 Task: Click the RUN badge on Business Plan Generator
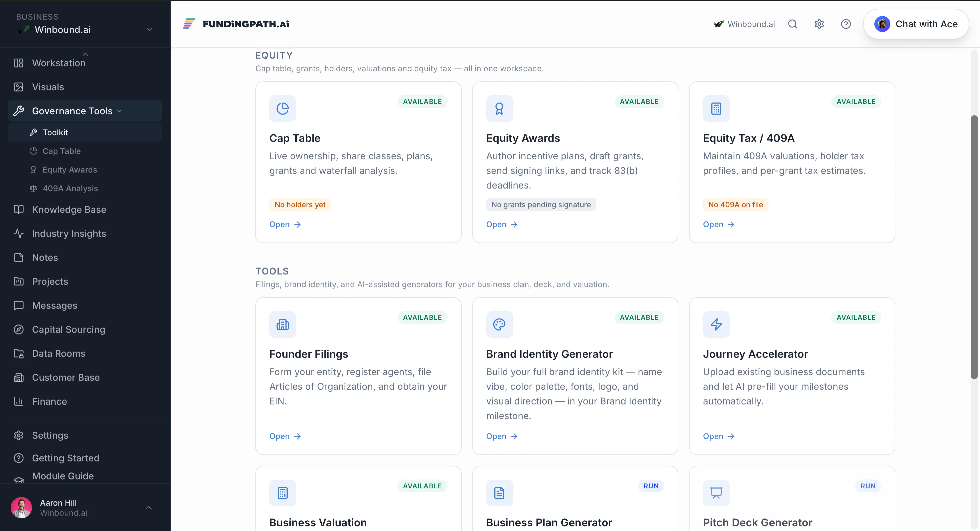point(651,486)
